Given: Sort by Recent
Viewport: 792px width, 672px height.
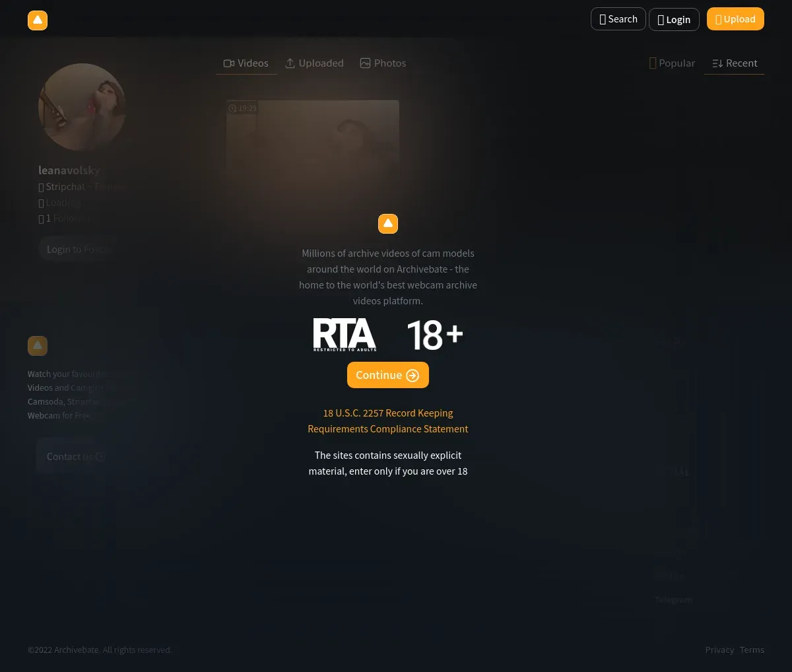Looking at the screenshot, I should point(735,63).
